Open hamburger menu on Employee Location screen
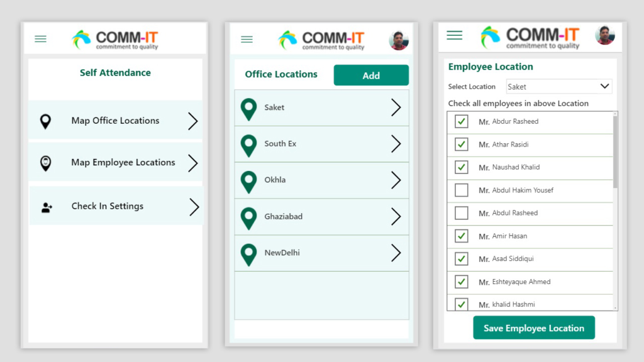Image resolution: width=644 pixels, height=362 pixels. (454, 35)
